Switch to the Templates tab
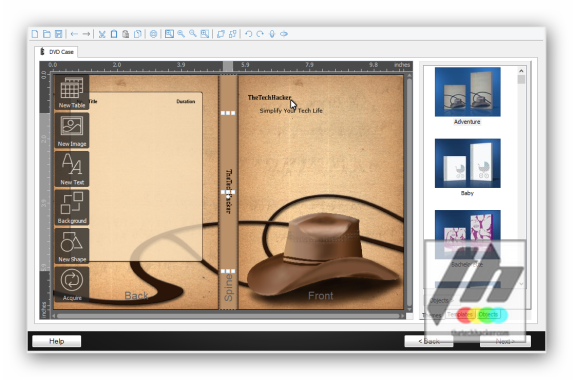 460,314
